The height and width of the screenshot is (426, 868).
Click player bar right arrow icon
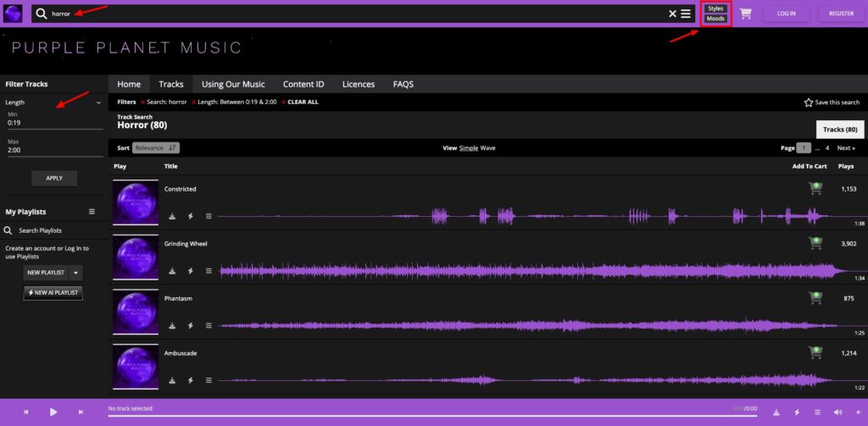click(x=858, y=412)
